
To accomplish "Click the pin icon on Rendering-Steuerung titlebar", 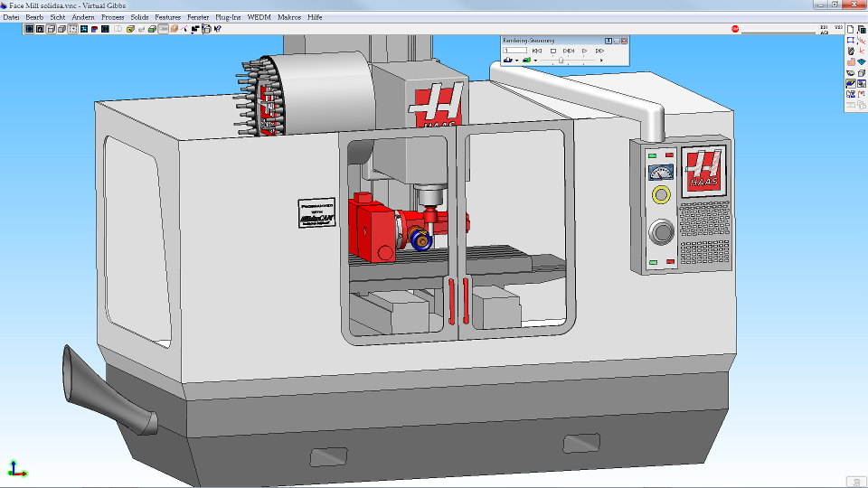I will [609, 41].
